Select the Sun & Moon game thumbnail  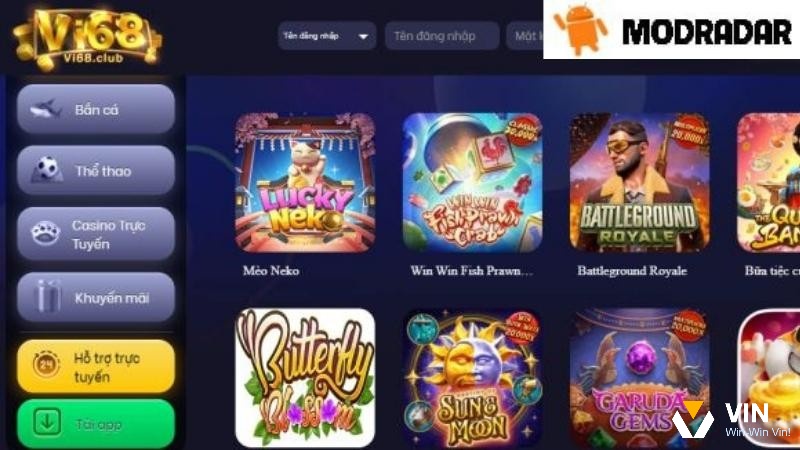click(472, 378)
